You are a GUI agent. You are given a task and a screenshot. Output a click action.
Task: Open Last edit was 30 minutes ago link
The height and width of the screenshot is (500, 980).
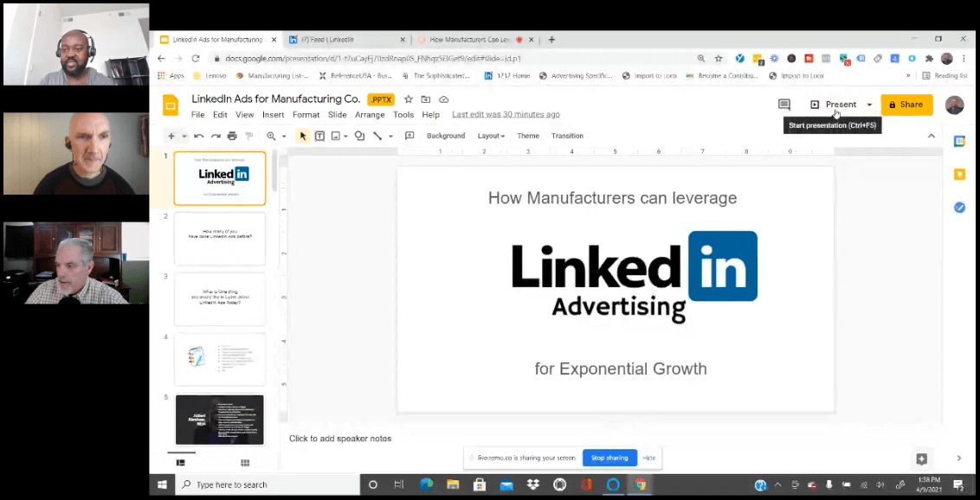[506, 115]
